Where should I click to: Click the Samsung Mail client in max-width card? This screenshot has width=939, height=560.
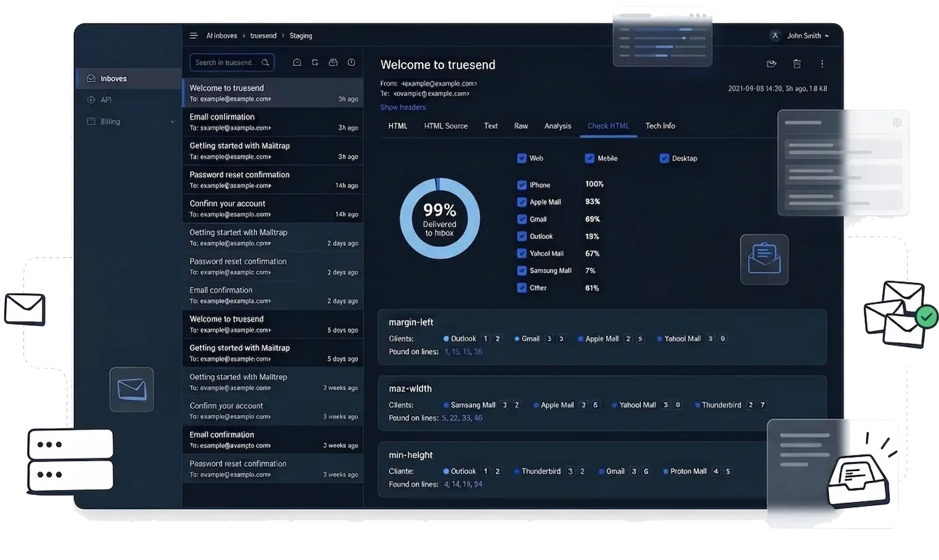point(473,405)
